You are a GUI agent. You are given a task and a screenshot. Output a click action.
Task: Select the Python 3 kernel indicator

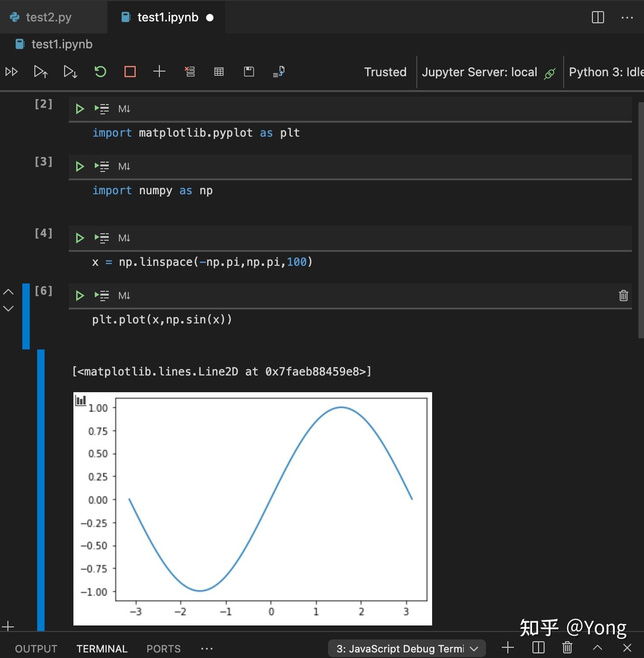606,72
